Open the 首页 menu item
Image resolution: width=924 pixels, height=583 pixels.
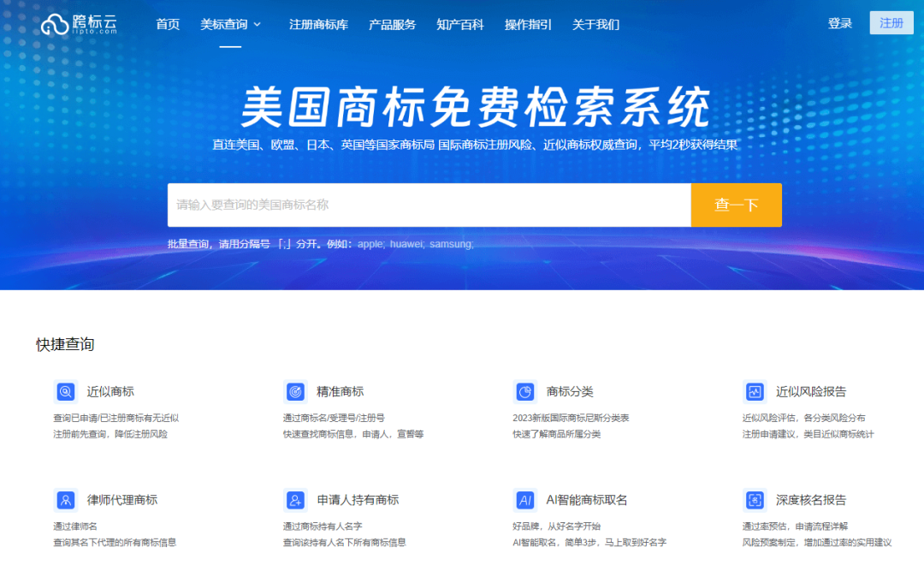[x=168, y=25]
